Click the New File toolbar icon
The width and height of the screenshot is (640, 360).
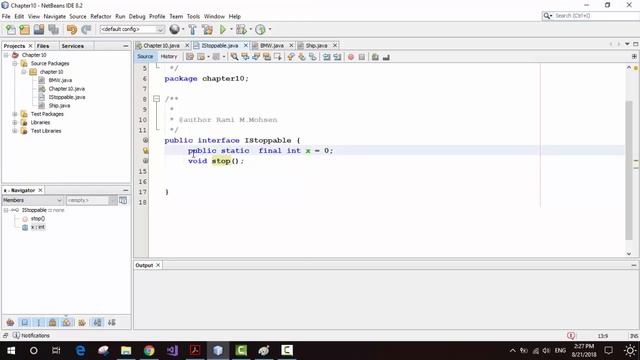[10, 29]
